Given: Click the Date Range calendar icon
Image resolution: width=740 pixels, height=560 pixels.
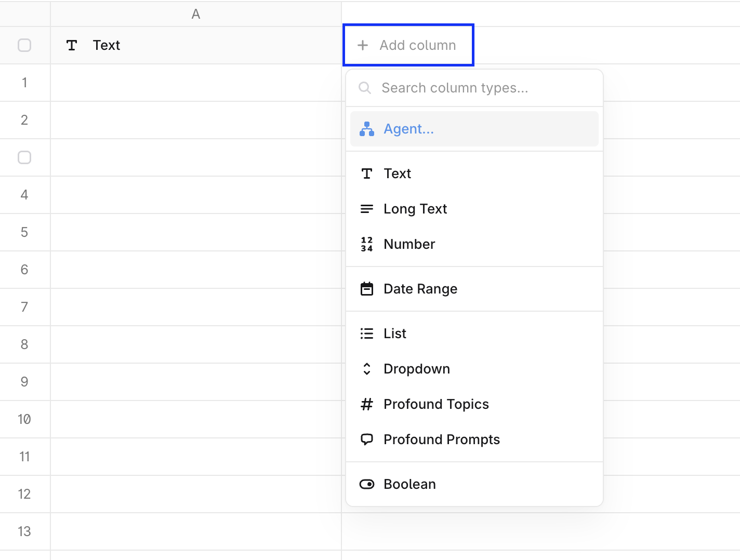Looking at the screenshot, I should (367, 289).
